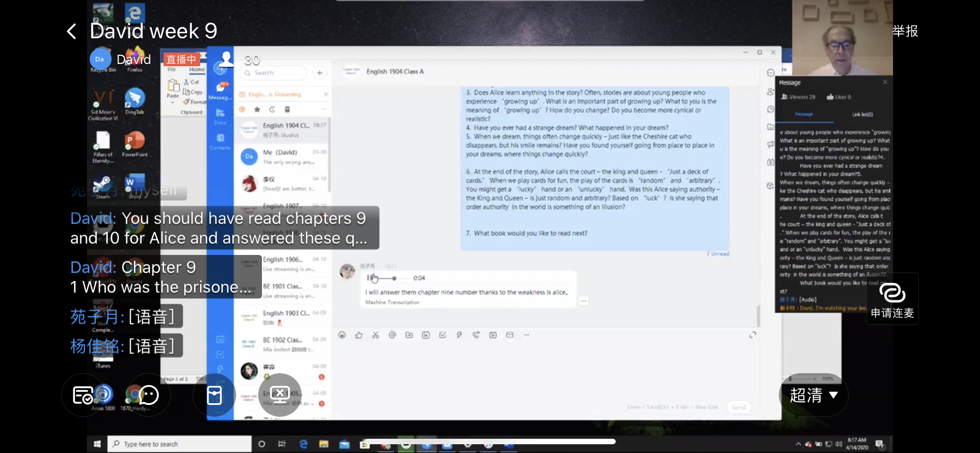Click the chat history clock on group sidebar

pos(771,109)
